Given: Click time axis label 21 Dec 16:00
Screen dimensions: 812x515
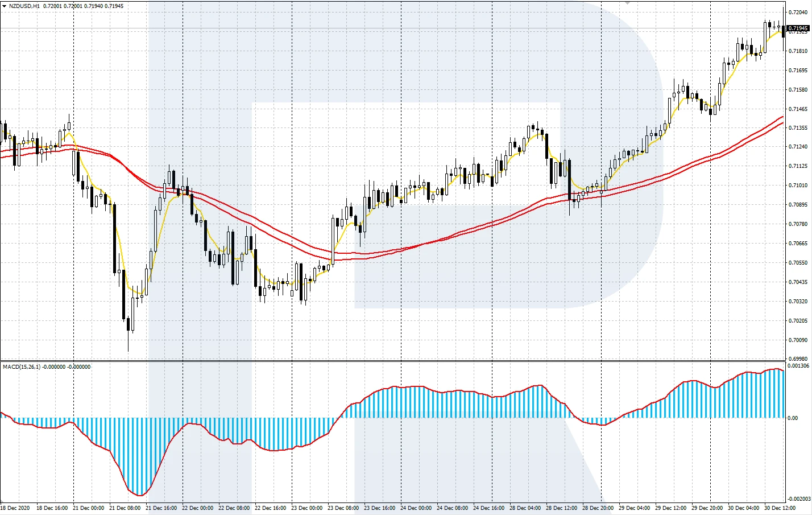Looking at the screenshot, I should 161,508.
